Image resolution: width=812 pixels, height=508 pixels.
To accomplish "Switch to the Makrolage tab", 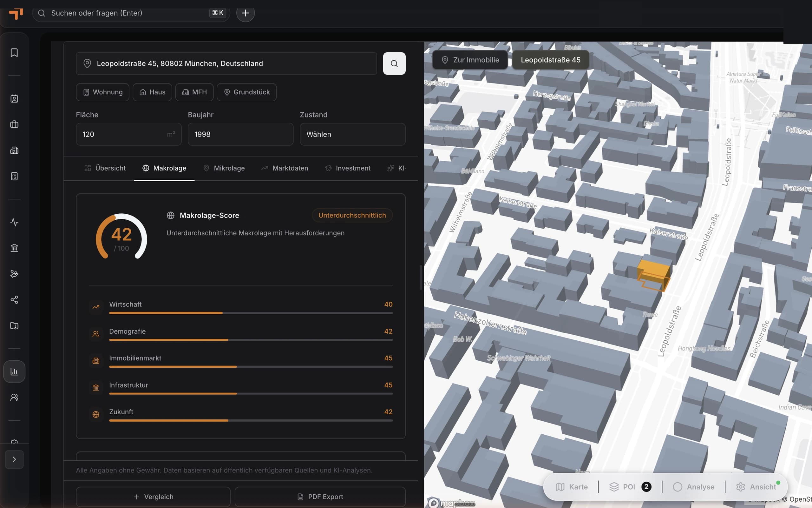I will pyautogui.click(x=164, y=168).
